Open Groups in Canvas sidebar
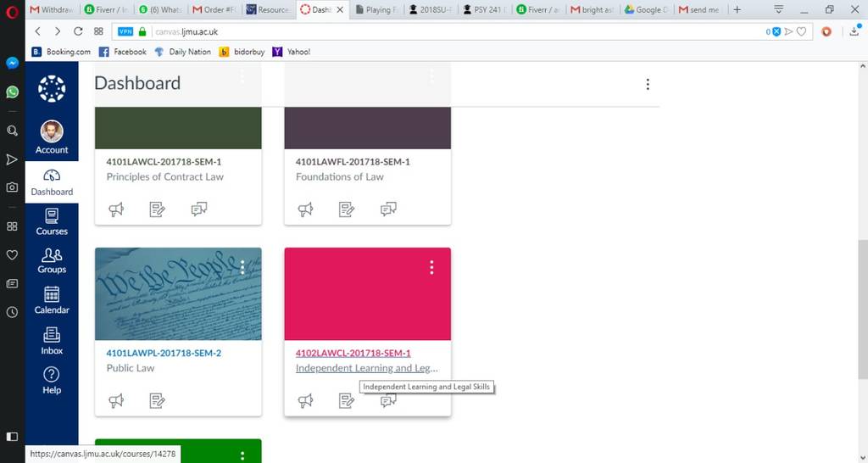Screen dimensions: 868x463 [x=52, y=261]
